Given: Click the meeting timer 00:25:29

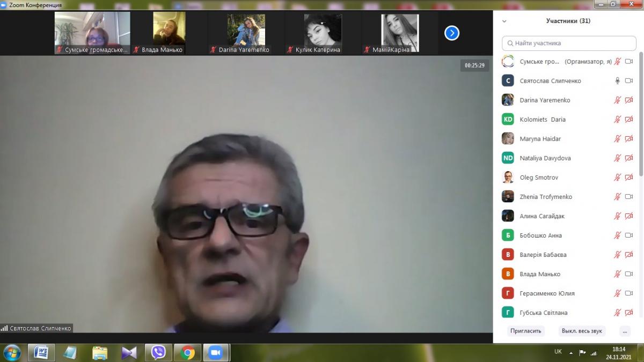Looking at the screenshot, I should coord(475,65).
